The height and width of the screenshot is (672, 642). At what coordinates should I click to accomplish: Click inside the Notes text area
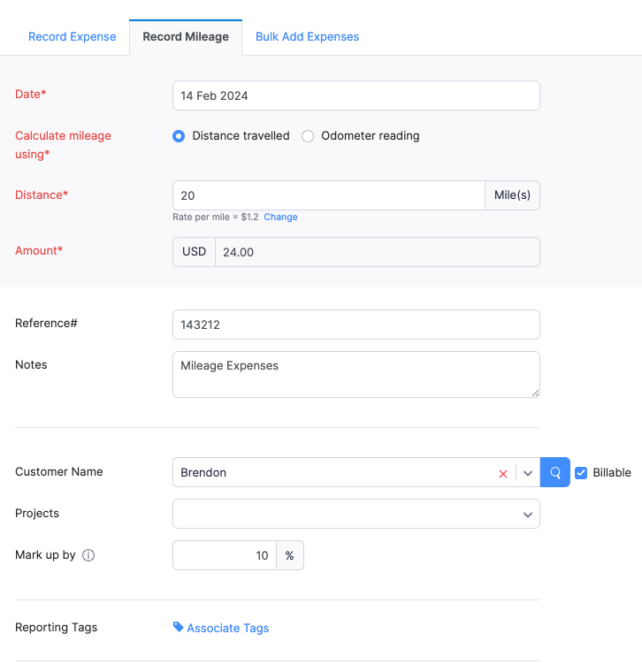click(356, 374)
